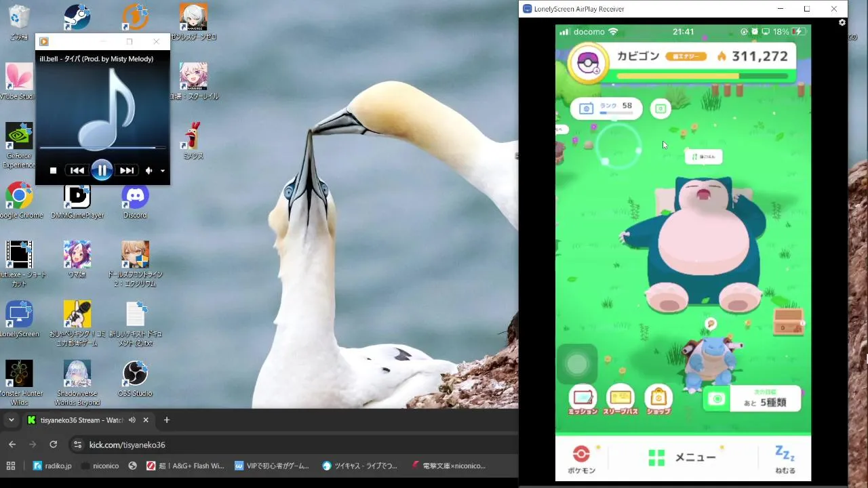Screen dimensions: 868x488
Task: Launch Girls' Frontline 2 Exilium shortcut
Action: [135, 264]
